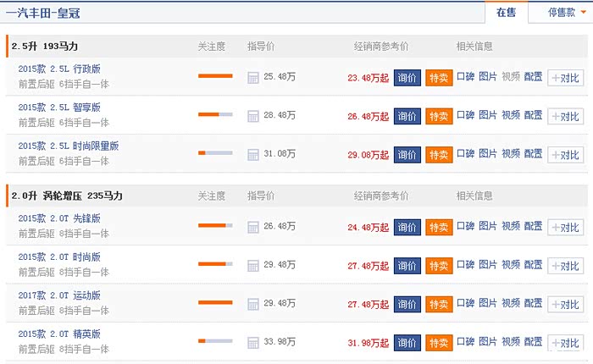Open 口碑 for 2.5L 智享版

coord(466,115)
